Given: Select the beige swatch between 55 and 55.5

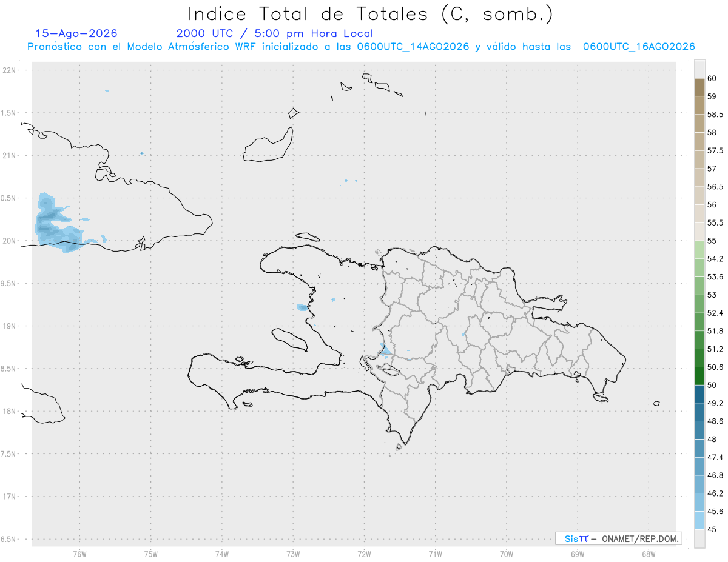Looking at the screenshot, I should pyautogui.click(x=699, y=232).
